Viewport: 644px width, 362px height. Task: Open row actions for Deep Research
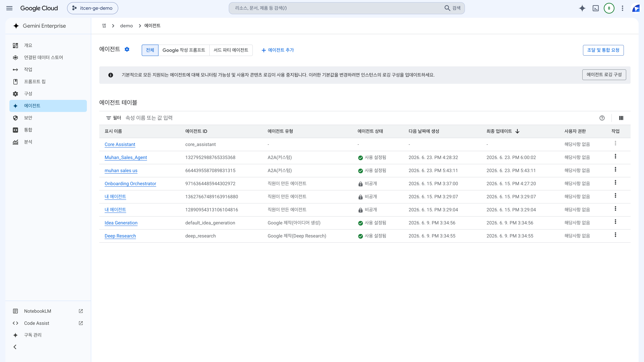point(615,235)
